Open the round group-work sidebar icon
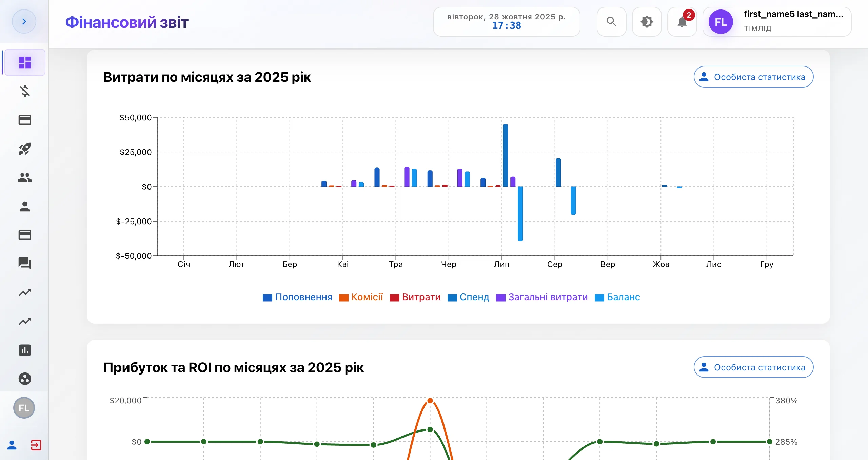Image resolution: width=868 pixels, height=460 pixels. 25,379
